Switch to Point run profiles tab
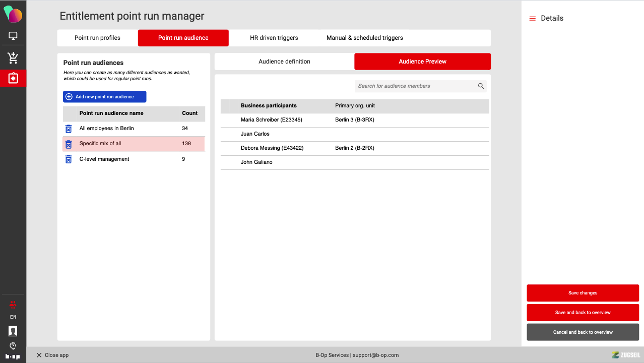 pyautogui.click(x=97, y=38)
